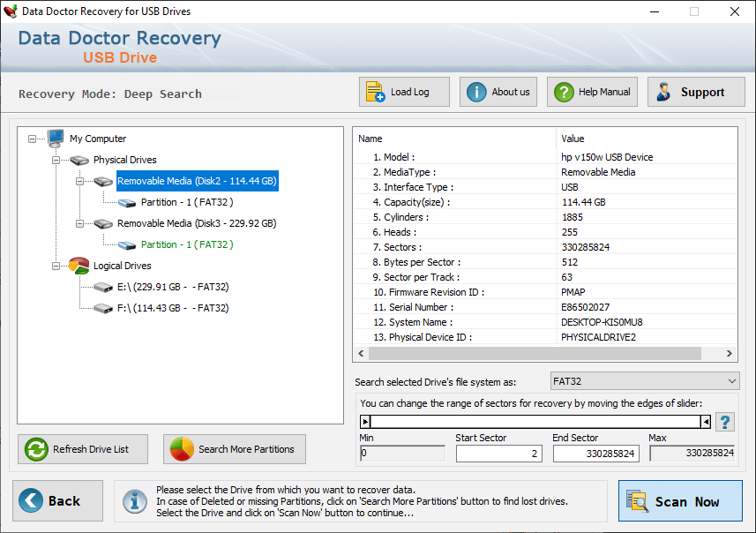Click the Scan Now magnifier icon
The width and height of the screenshot is (756, 533).
click(636, 500)
